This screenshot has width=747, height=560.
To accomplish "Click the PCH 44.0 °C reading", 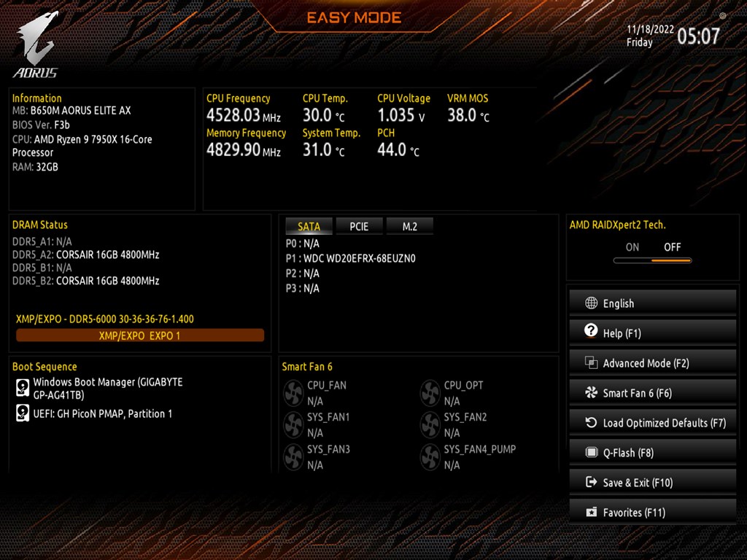I will (x=398, y=150).
